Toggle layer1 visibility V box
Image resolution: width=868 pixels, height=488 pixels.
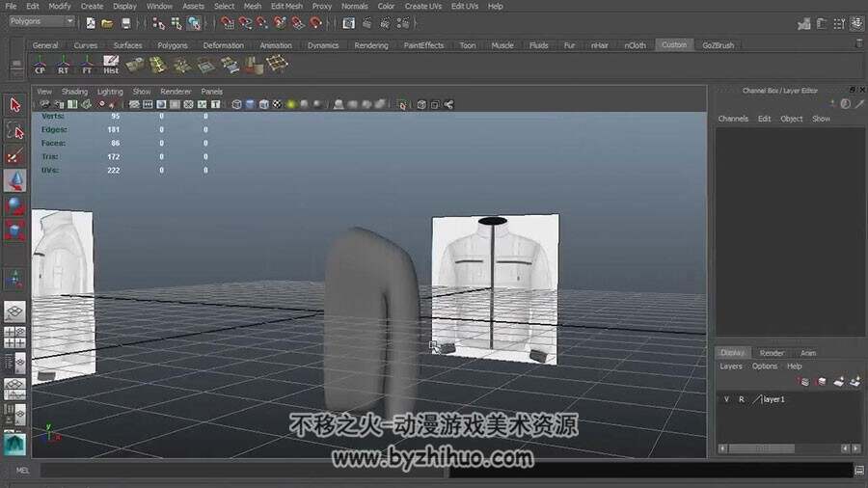(x=726, y=399)
